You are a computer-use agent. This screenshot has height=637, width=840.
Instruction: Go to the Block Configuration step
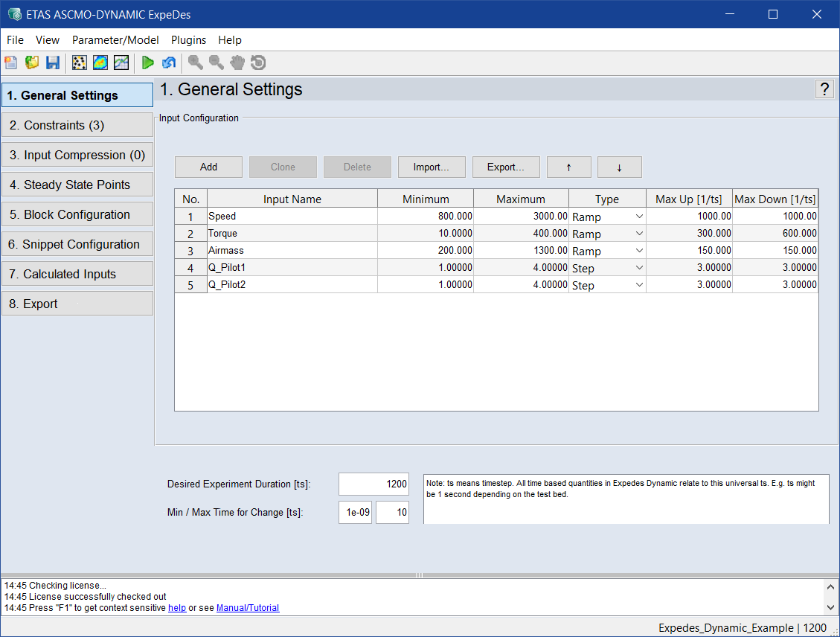tap(77, 214)
